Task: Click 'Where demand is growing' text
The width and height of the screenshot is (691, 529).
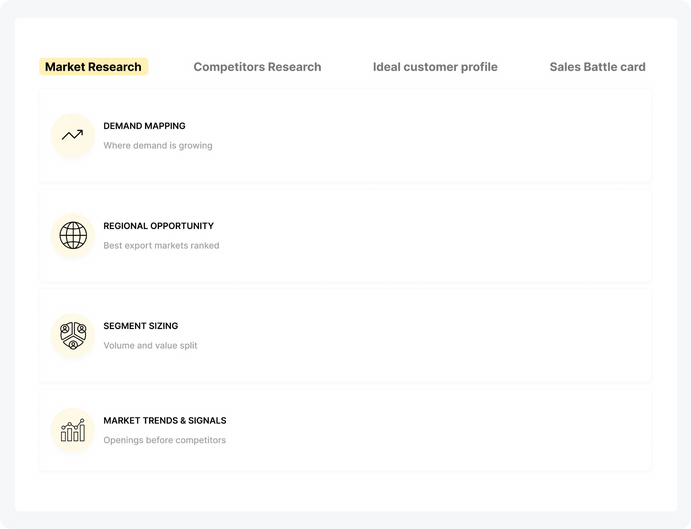Action: (158, 145)
